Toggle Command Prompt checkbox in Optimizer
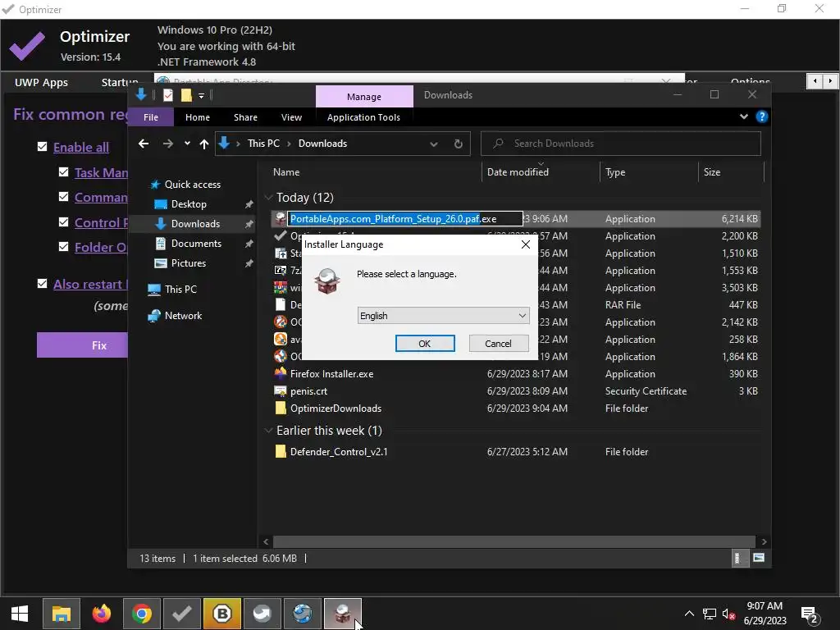The image size is (840, 630). [x=63, y=197]
